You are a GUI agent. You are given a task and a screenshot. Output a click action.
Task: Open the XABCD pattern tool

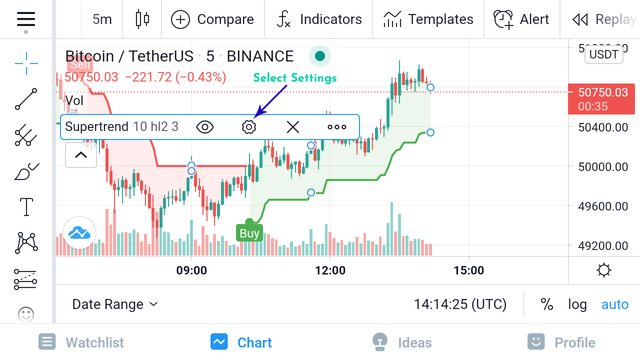coord(26,242)
